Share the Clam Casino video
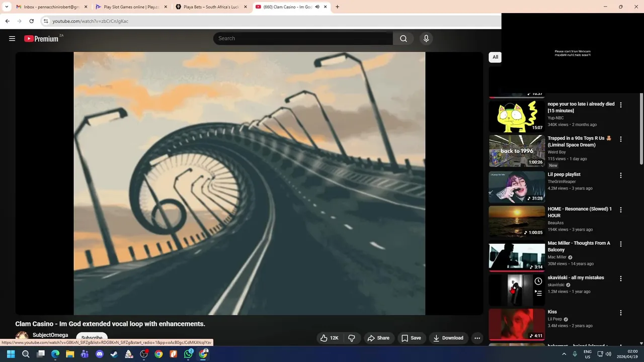The width and height of the screenshot is (644, 362). pyautogui.click(x=378, y=338)
